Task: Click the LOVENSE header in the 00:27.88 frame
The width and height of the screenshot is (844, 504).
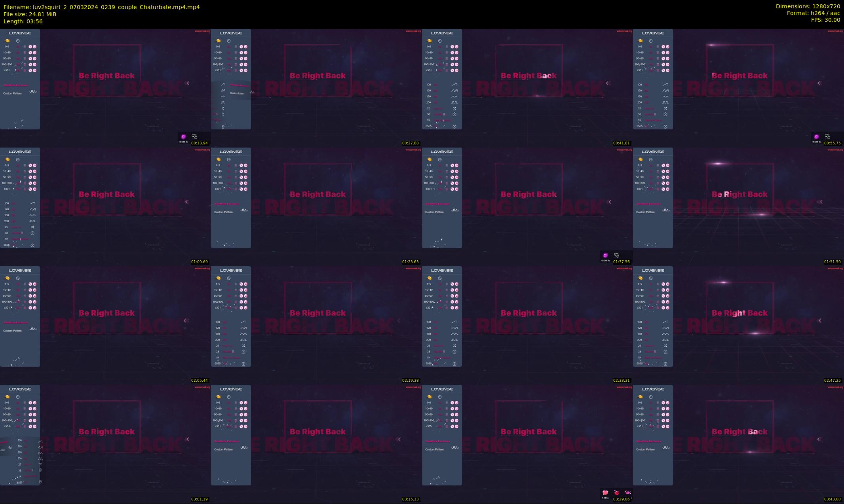Action: [231, 33]
